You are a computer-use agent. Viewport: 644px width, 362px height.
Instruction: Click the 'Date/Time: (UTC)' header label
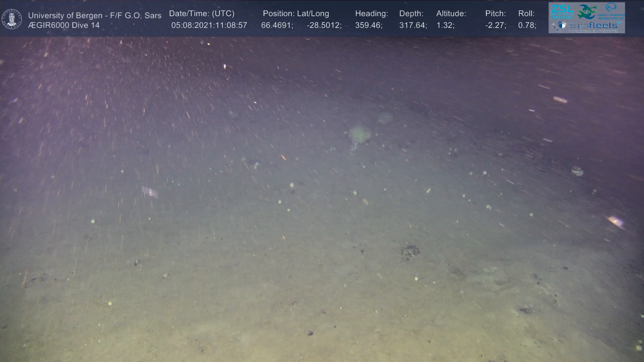(202, 14)
